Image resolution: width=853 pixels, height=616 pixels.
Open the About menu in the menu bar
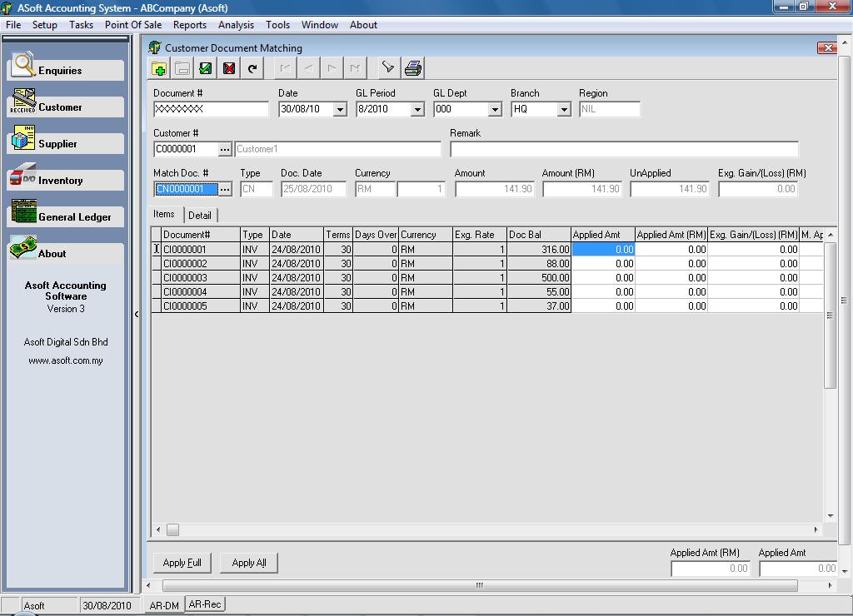pyautogui.click(x=363, y=25)
